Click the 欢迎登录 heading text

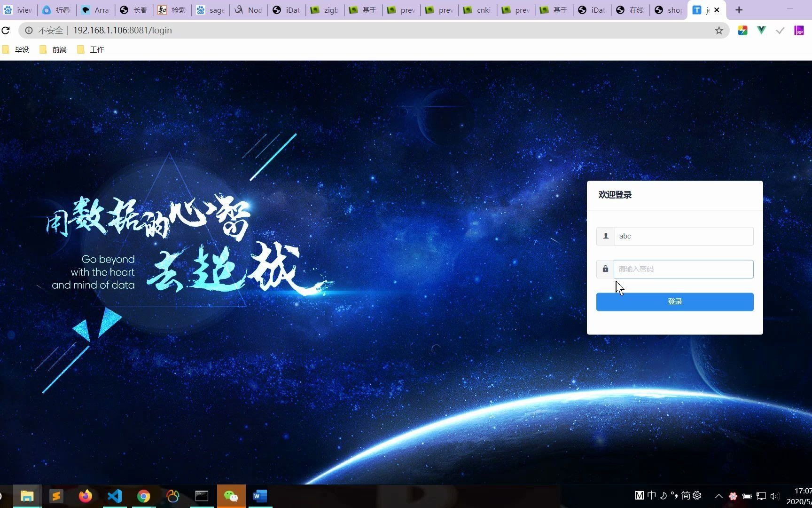615,195
